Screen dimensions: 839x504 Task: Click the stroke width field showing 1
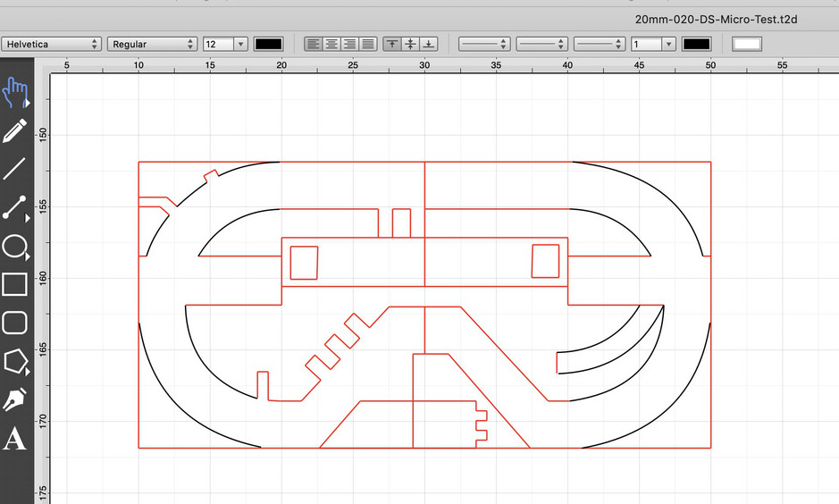tap(646, 44)
